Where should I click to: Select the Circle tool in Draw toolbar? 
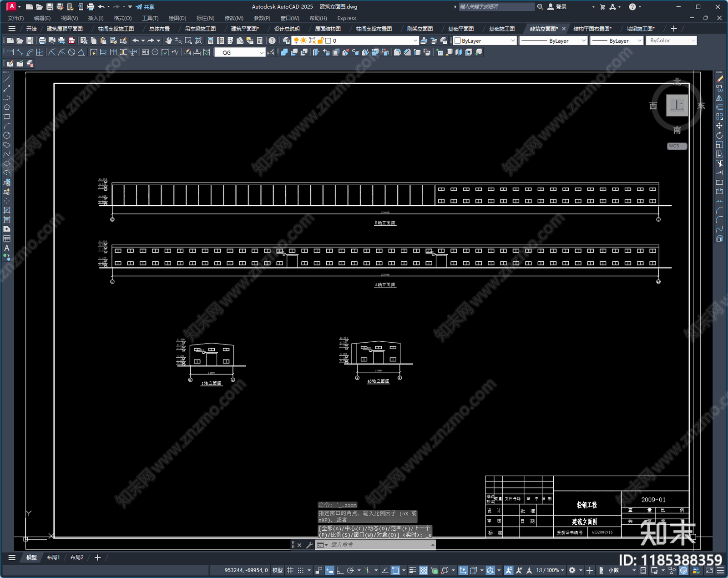[x=7, y=135]
